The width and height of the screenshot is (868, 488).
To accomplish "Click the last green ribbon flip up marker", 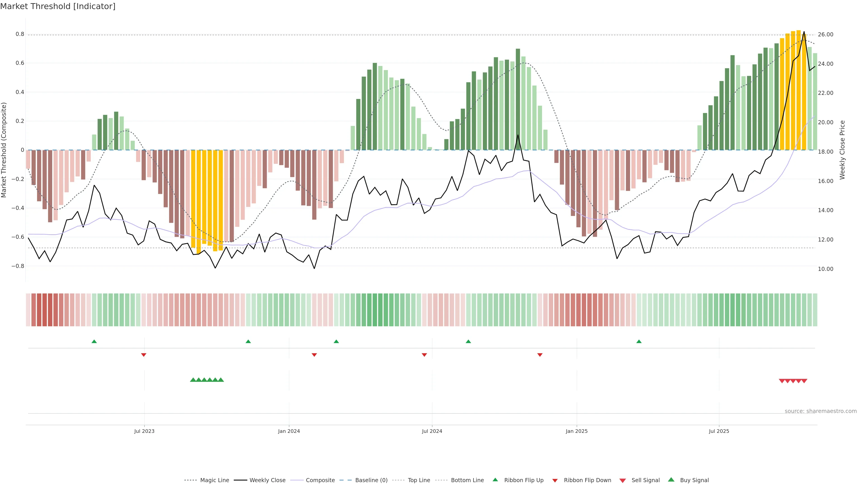I will (x=639, y=342).
